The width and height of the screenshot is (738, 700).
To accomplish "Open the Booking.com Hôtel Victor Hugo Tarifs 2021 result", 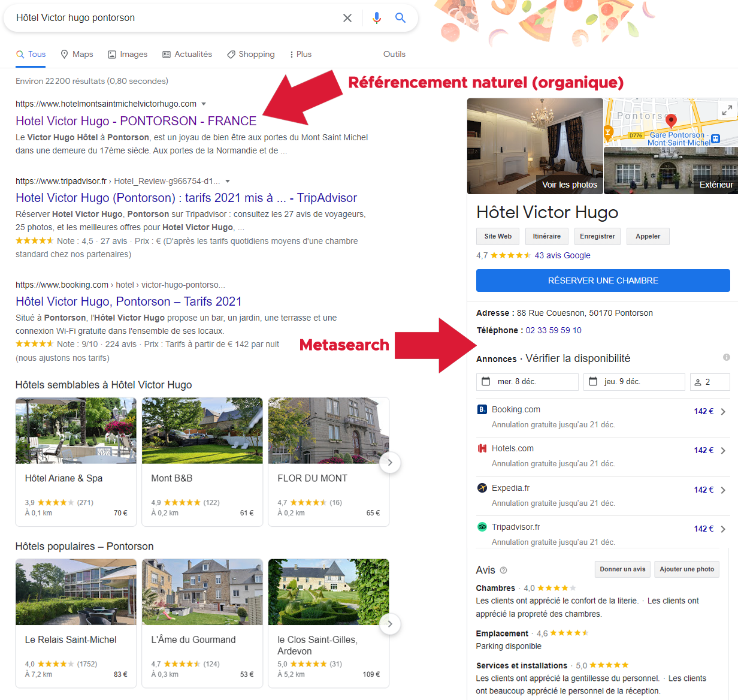I will point(129,301).
